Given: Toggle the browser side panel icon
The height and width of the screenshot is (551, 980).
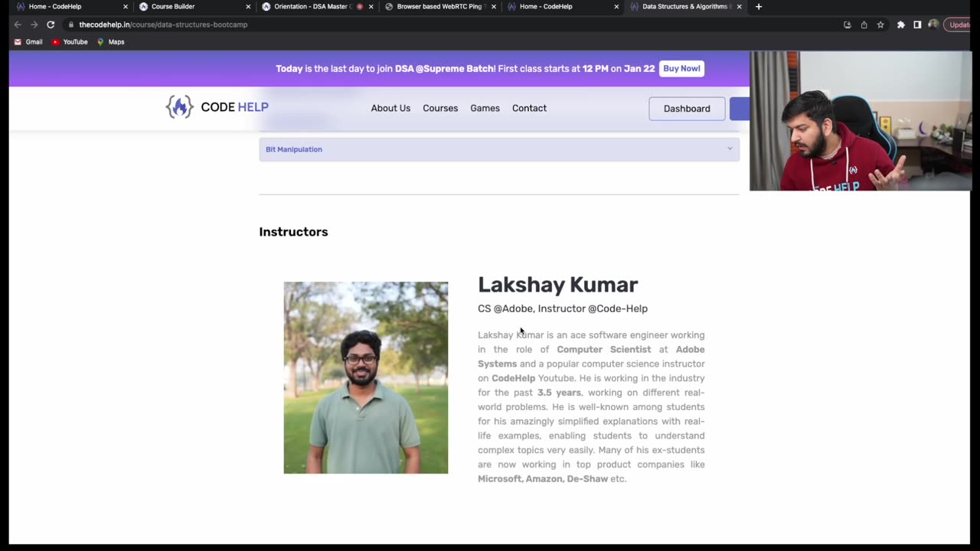Looking at the screenshot, I should (x=917, y=24).
